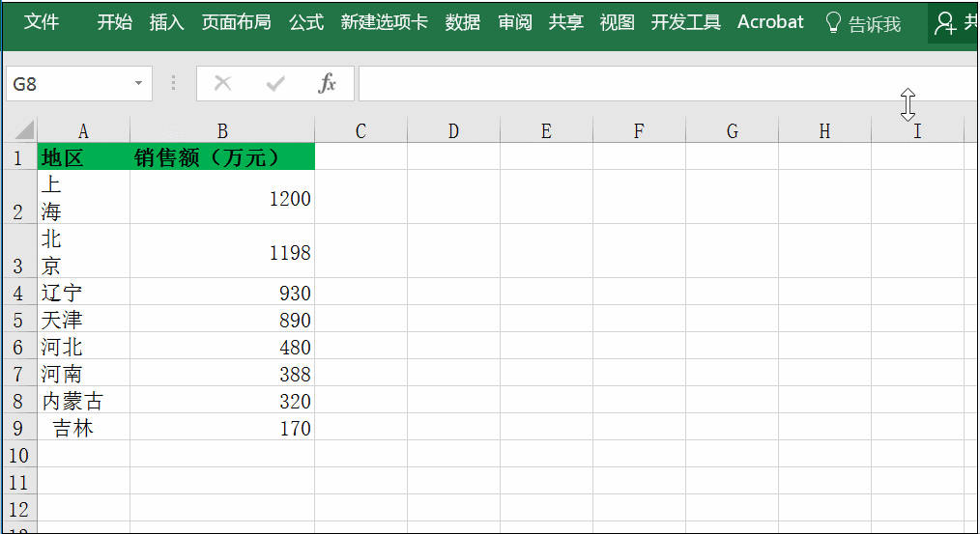Click the cancel X formula icon
Image resolution: width=980 pixels, height=534 pixels.
coord(222,83)
